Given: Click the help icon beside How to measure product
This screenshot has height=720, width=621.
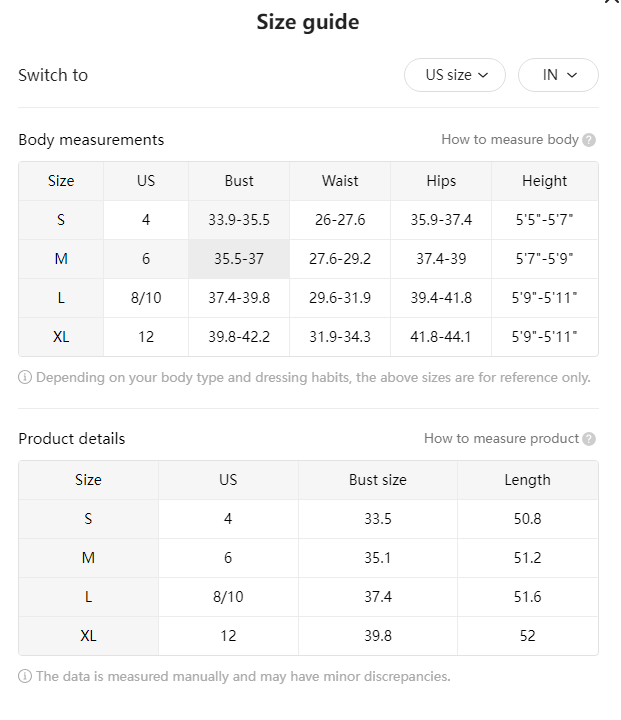Looking at the screenshot, I should tap(589, 439).
